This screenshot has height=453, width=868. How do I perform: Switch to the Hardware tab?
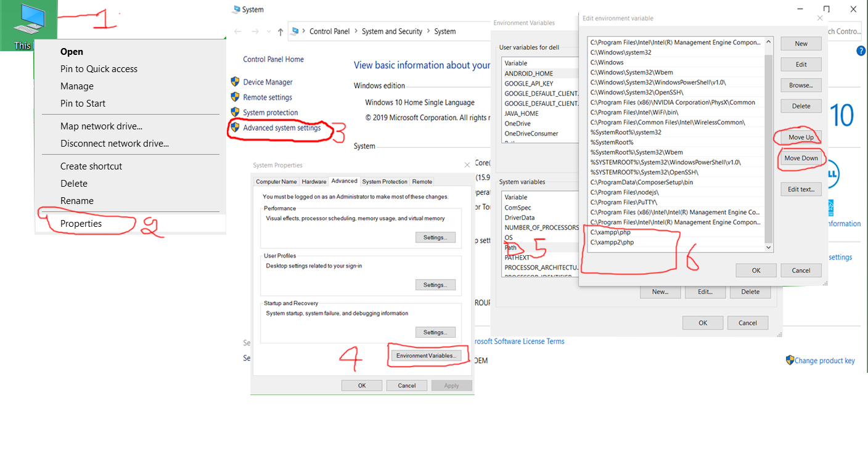314,182
